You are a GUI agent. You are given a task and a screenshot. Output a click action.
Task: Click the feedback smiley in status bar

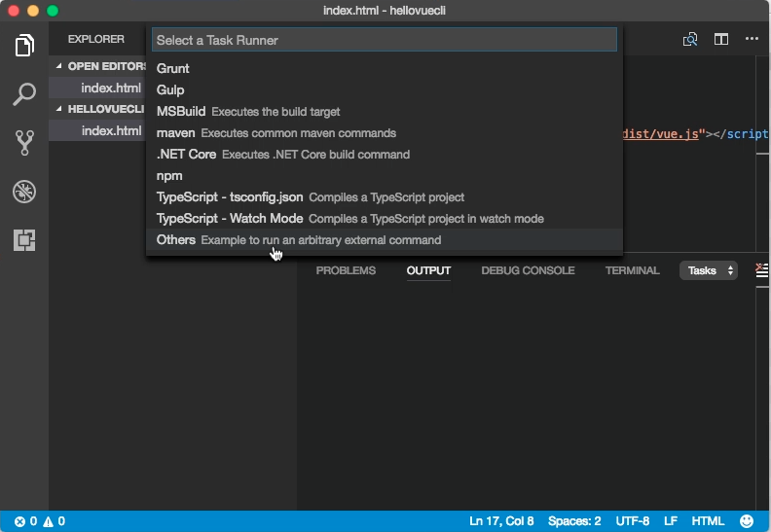(747, 521)
